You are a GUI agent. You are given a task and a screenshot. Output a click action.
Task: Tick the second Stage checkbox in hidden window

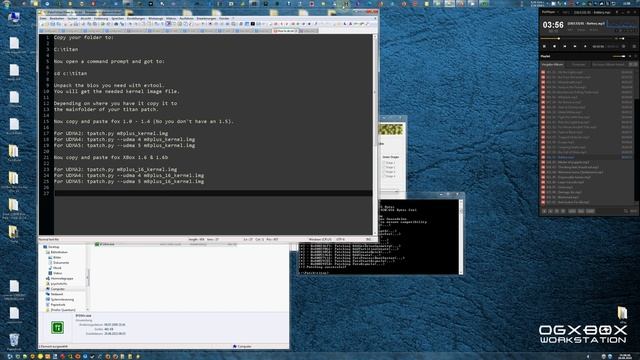384,167
